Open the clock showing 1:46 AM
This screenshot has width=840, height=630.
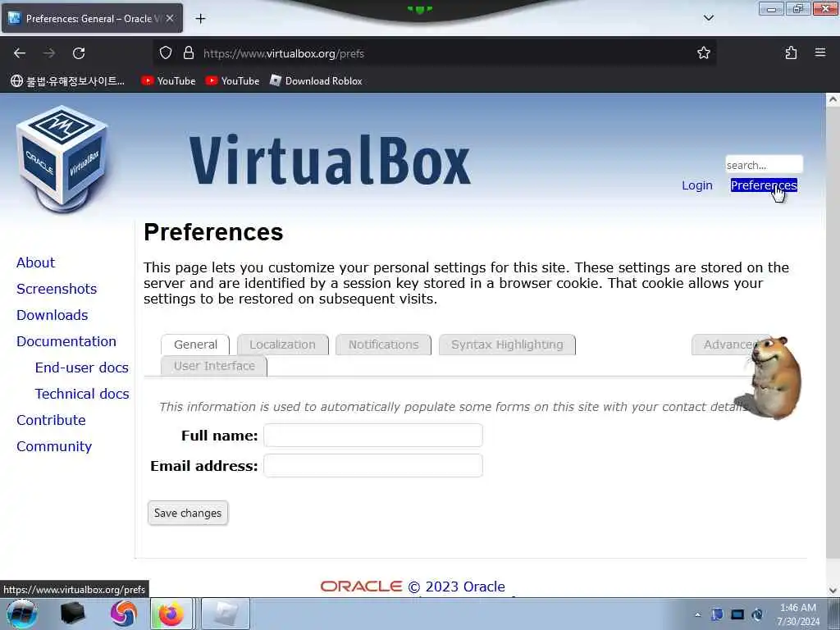(797, 614)
